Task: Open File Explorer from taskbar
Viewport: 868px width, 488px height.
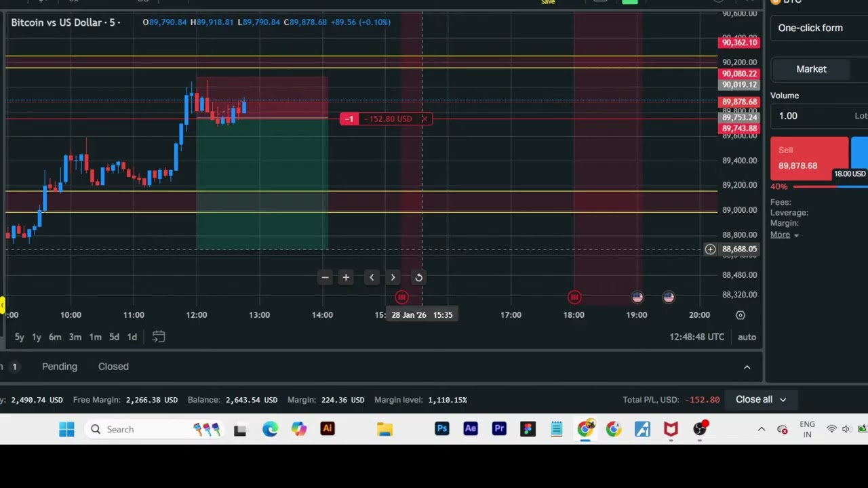Action: point(384,430)
